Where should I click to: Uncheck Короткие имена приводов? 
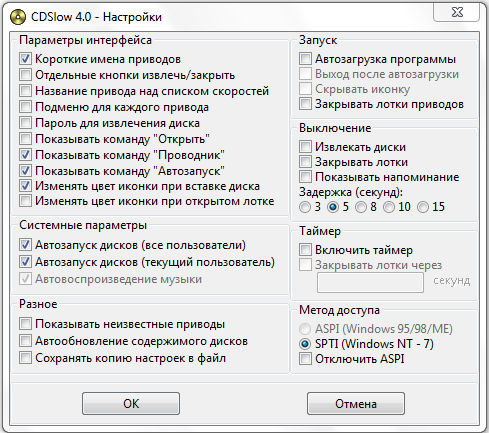25,59
